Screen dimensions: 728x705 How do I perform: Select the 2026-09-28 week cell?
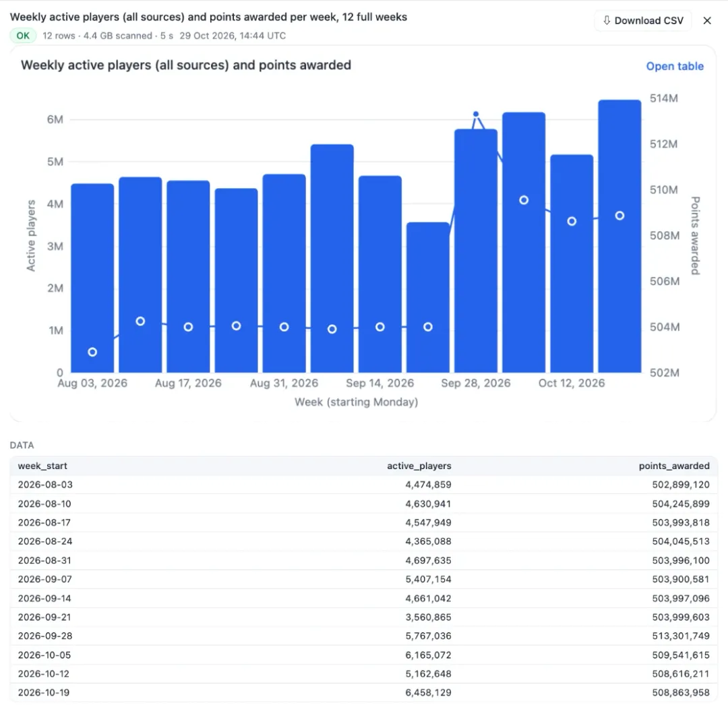tap(45, 636)
